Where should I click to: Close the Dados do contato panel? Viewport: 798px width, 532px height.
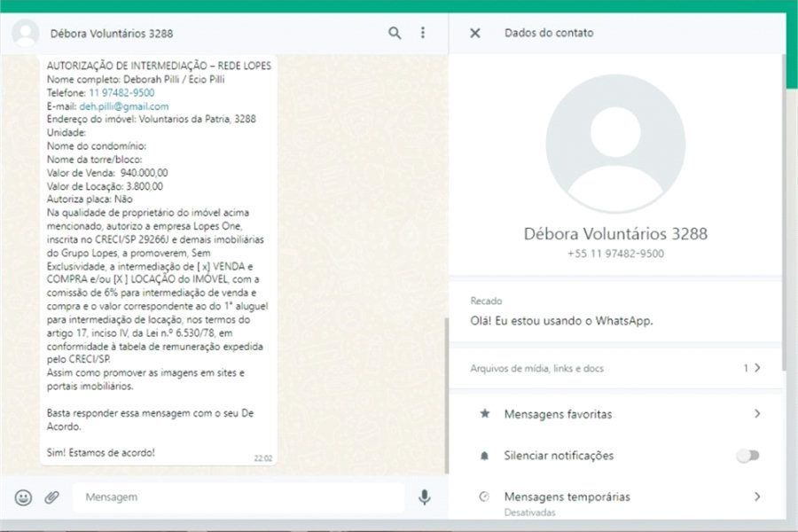(475, 33)
